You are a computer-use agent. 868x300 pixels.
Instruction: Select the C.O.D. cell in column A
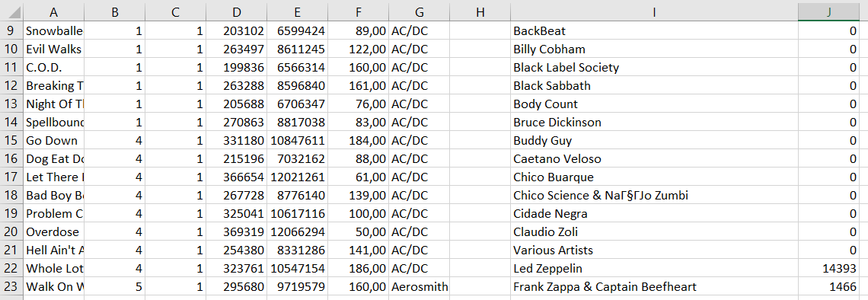click(x=54, y=68)
